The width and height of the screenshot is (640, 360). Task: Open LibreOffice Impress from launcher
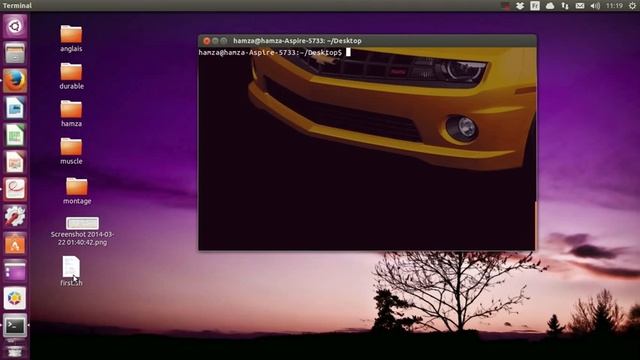[x=15, y=162]
